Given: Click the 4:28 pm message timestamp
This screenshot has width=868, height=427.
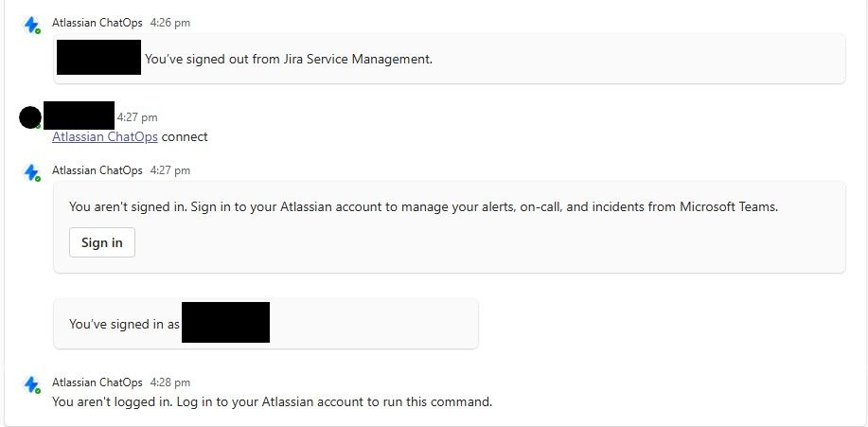Looking at the screenshot, I should (x=170, y=383).
